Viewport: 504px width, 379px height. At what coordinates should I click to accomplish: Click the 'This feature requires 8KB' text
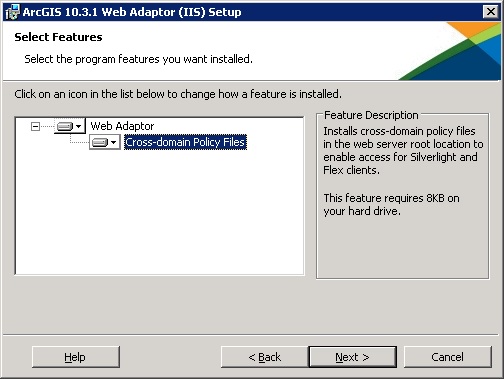pos(391,204)
